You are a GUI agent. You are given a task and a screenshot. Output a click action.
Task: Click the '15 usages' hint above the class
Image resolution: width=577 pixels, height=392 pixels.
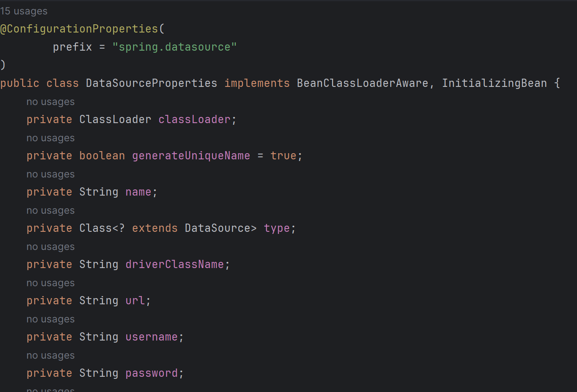(23, 11)
